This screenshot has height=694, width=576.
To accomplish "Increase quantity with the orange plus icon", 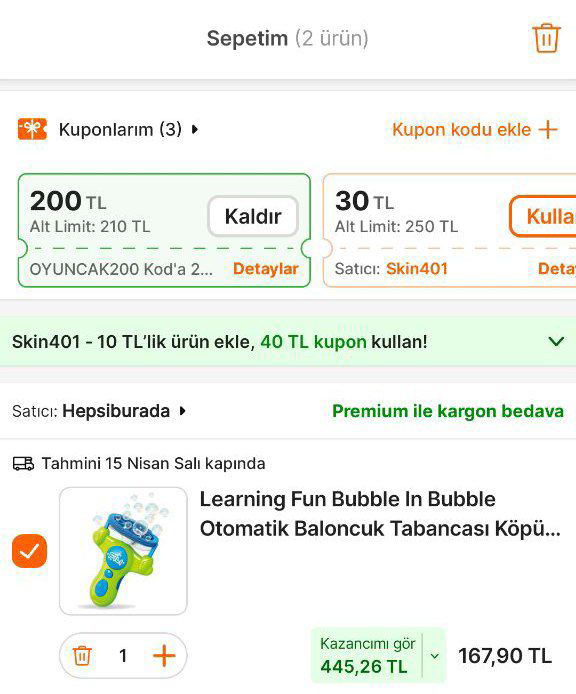I will 164,655.
